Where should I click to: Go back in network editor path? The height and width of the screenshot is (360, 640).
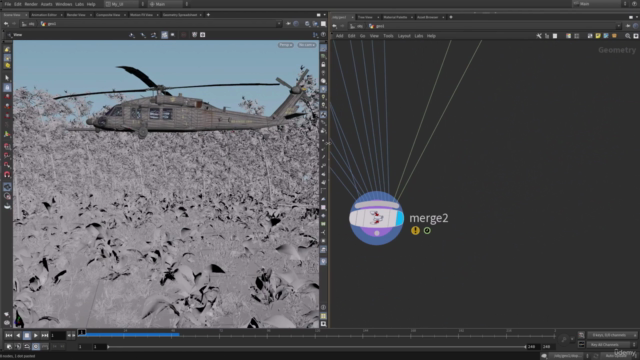335,26
